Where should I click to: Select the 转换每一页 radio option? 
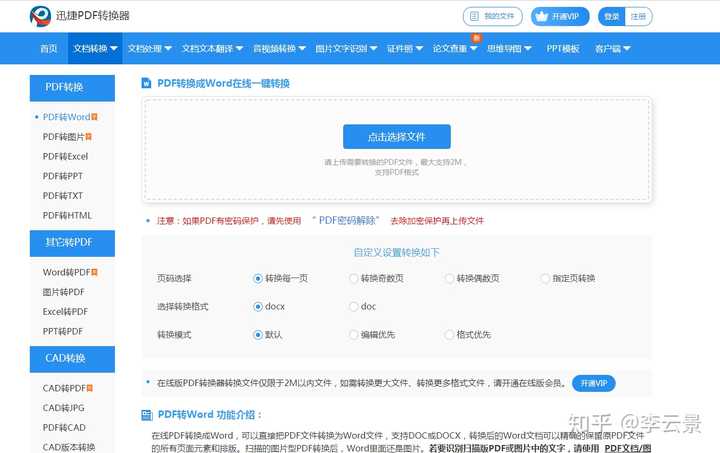coord(258,279)
